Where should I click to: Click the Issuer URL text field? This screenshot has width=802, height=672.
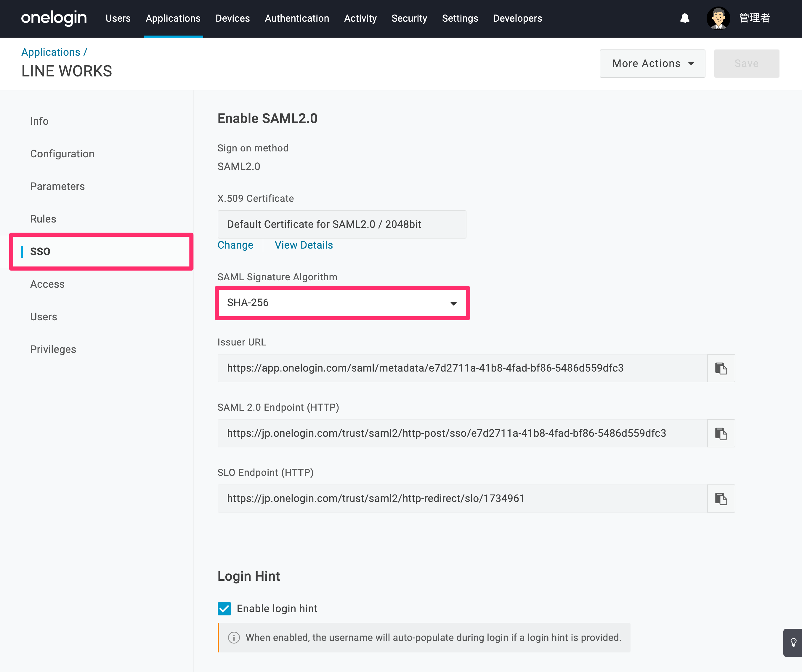(x=463, y=368)
